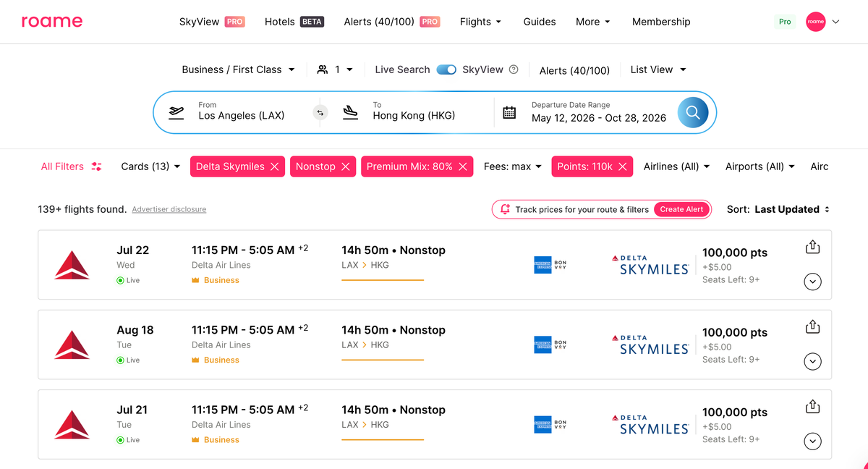Open SkyView PRO page
Viewport: 868px width, 469px height.
(x=212, y=22)
